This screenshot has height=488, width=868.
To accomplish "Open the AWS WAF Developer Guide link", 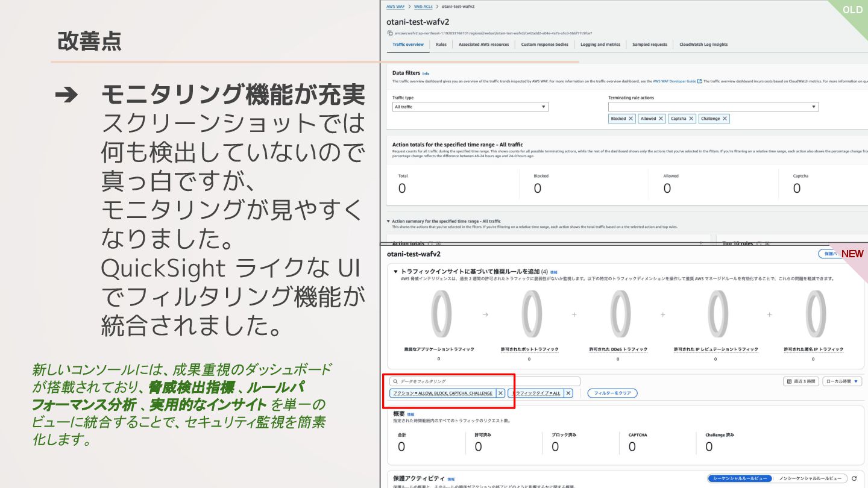I will [x=674, y=81].
